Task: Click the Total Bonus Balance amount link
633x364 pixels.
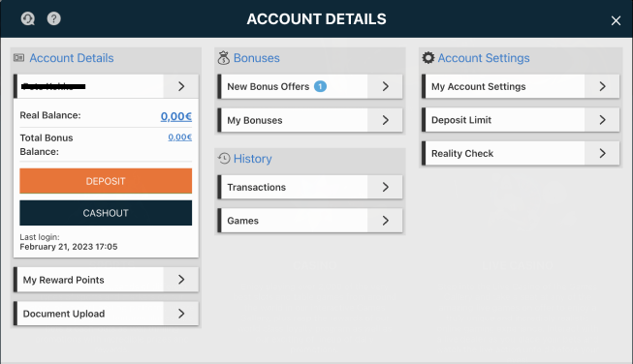Action: [180, 137]
